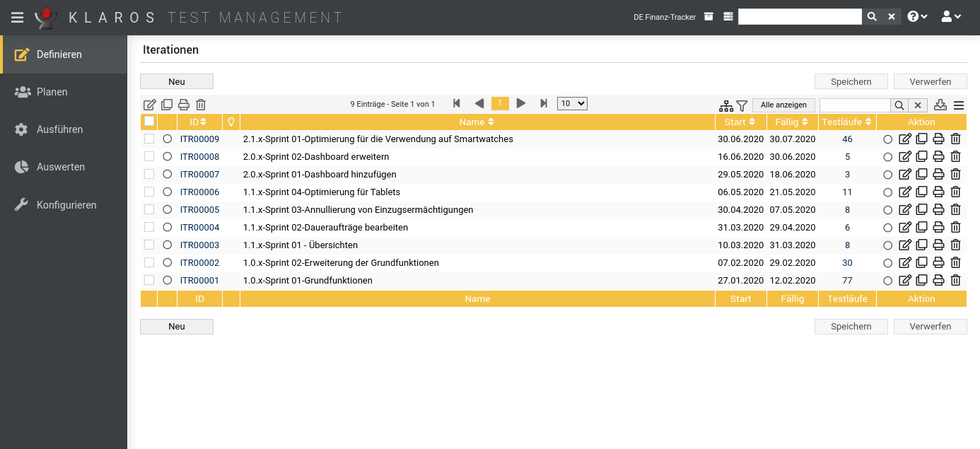Image resolution: width=980 pixels, height=449 pixels.
Task: Sort table by Fällig column
Action: click(x=792, y=122)
